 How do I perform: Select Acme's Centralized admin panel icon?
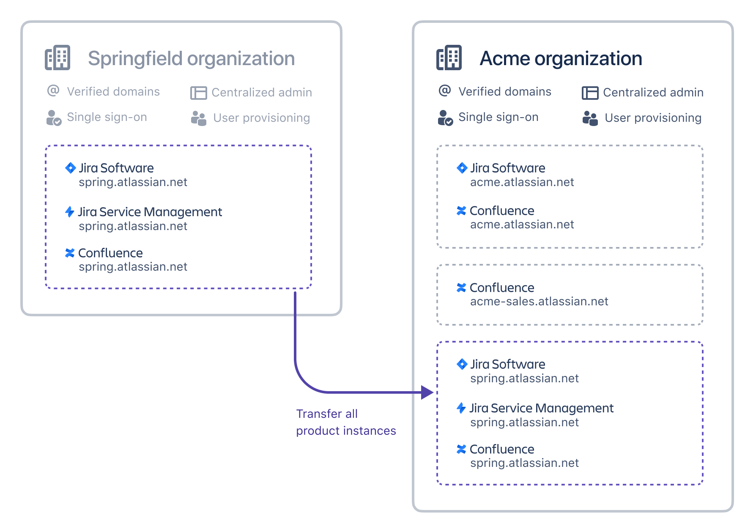click(590, 93)
